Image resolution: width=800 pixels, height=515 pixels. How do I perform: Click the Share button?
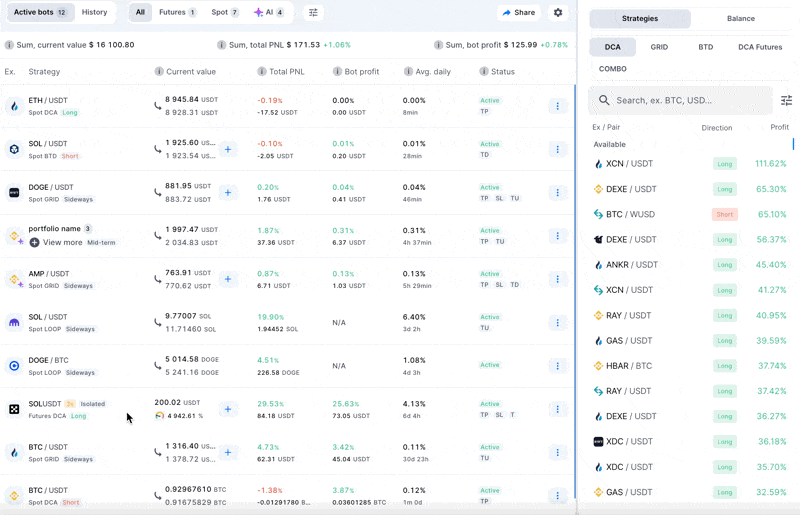pyautogui.click(x=519, y=13)
